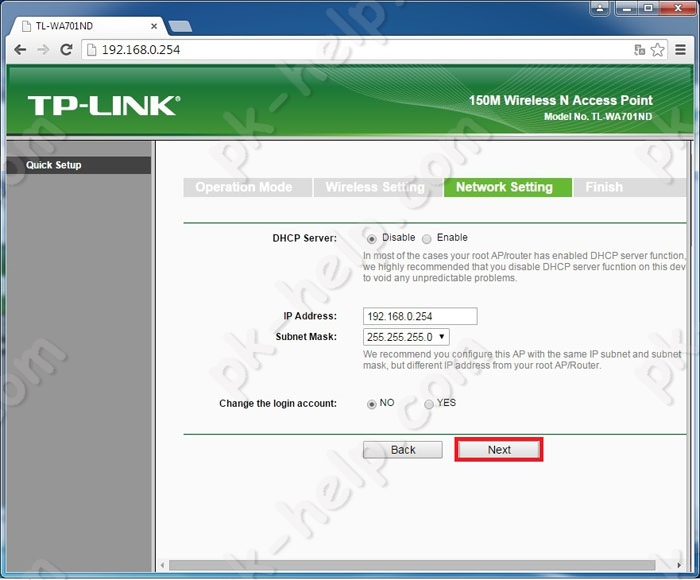Open the Subnet Mask dropdown
The height and width of the screenshot is (580, 700).
coord(406,337)
